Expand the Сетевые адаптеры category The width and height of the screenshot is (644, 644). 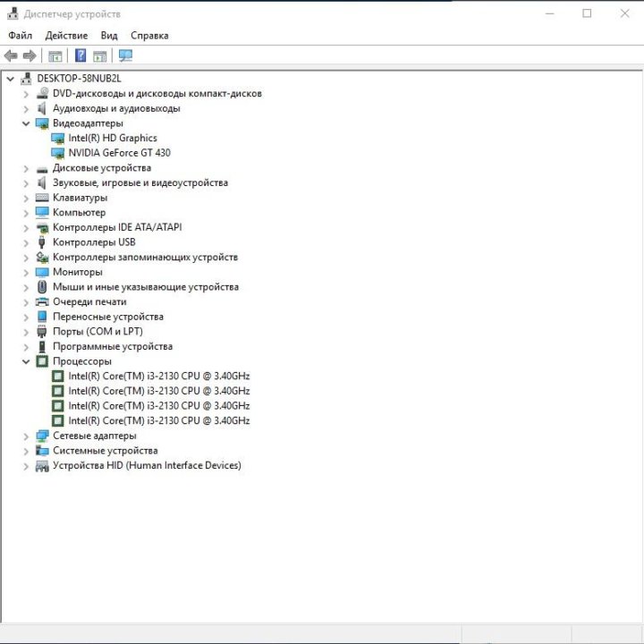coord(26,436)
